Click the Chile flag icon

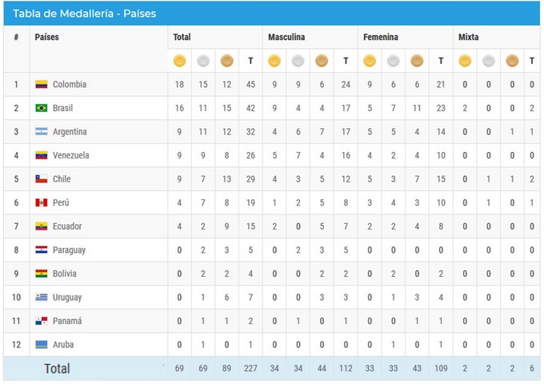[x=42, y=179]
